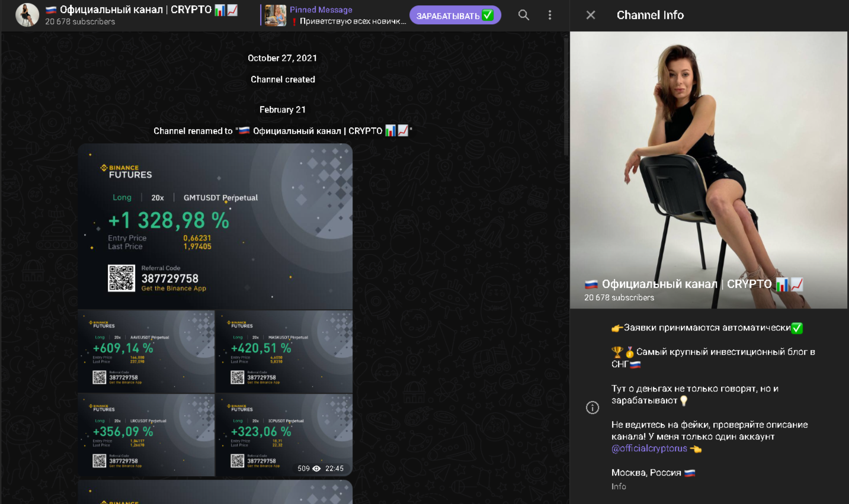Open the GMTUSDT +1 328,98 % image
Screen dimensions: 849x504
click(215, 226)
